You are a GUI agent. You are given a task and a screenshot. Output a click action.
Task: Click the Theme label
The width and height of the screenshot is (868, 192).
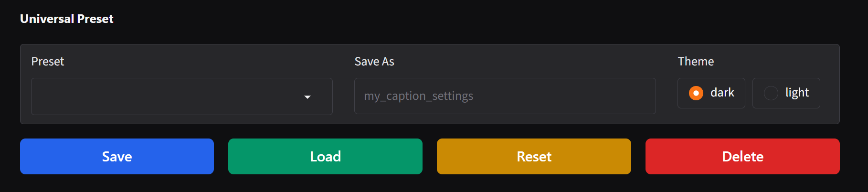(696, 62)
